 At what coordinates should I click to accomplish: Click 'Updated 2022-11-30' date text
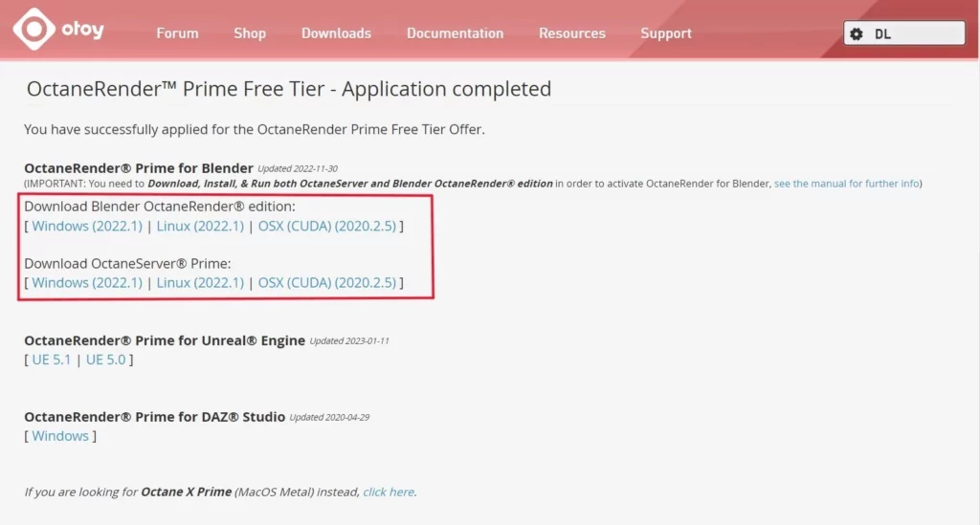click(298, 168)
